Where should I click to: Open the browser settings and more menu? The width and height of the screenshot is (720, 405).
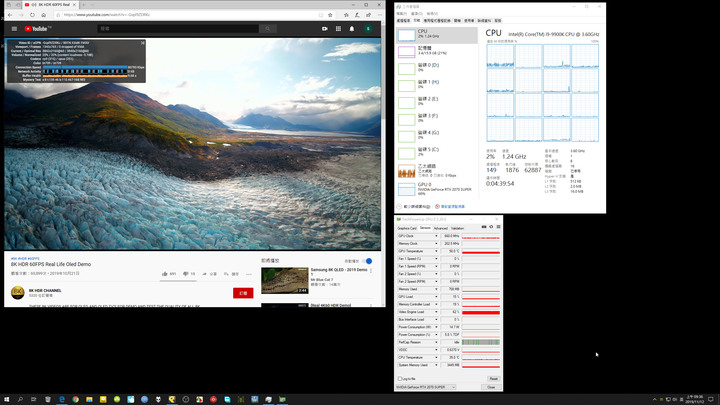point(379,15)
